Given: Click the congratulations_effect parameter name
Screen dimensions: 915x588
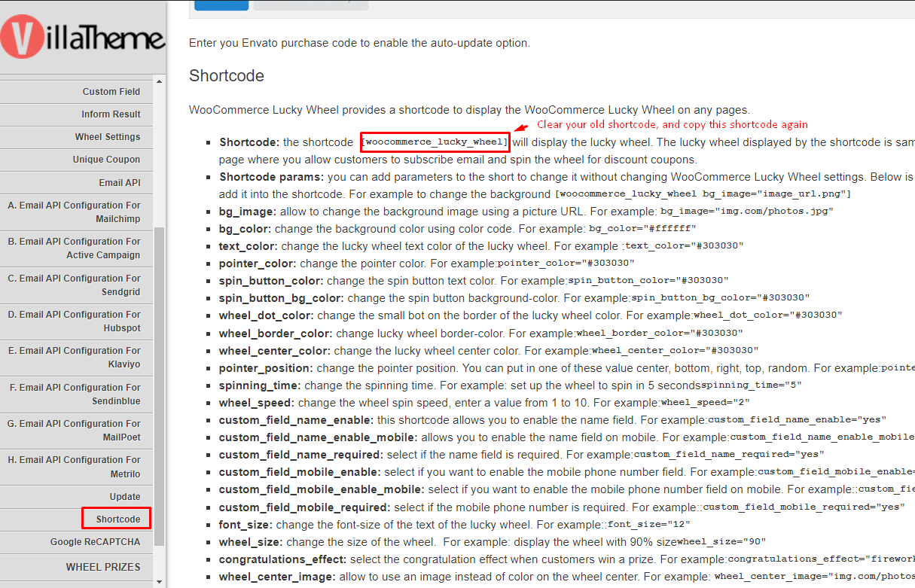Looking at the screenshot, I should [283, 559].
